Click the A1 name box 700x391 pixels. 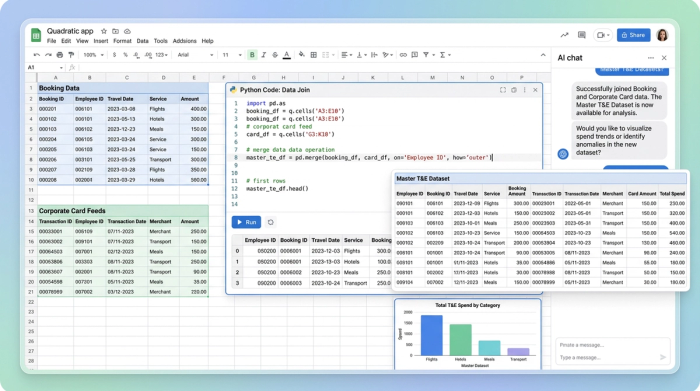(46, 67)
